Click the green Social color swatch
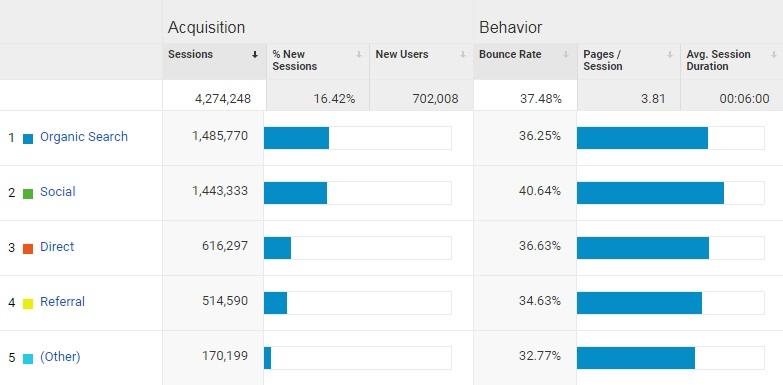 pos(28,194)
